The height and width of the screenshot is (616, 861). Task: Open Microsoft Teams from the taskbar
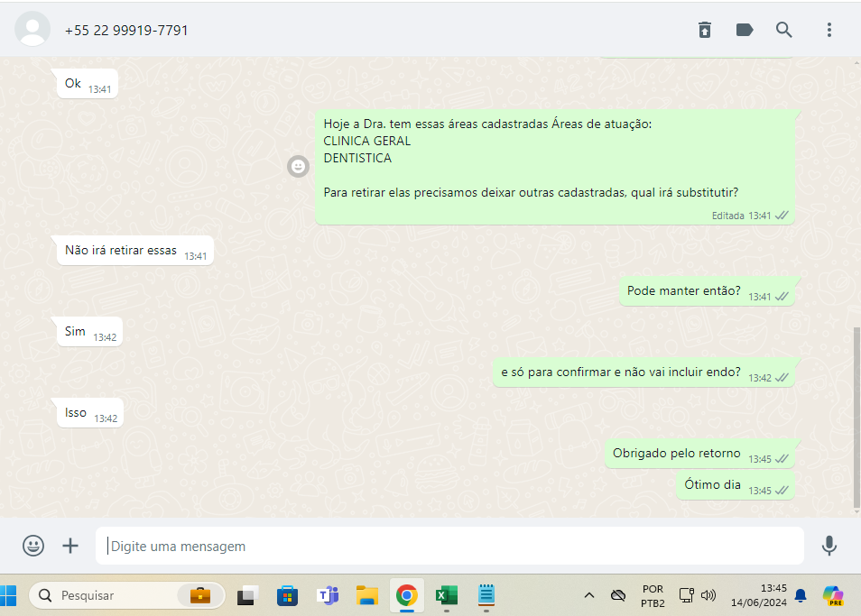coord(327,595)
